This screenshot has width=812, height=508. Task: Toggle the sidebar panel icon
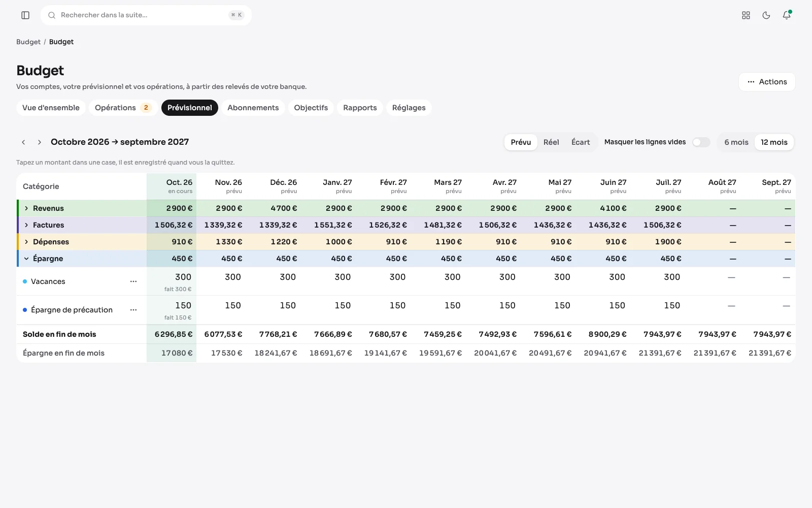25,15
